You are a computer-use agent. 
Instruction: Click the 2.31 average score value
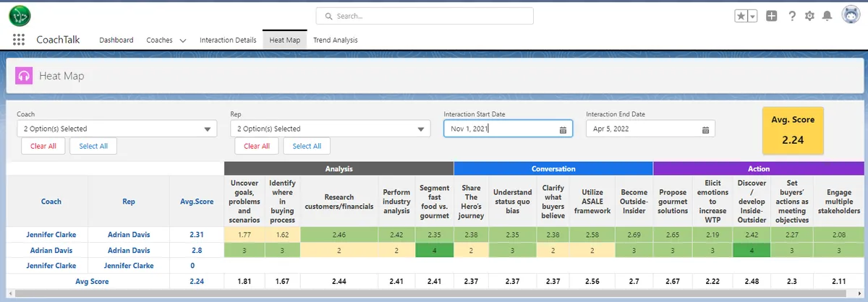coord(197,235)
